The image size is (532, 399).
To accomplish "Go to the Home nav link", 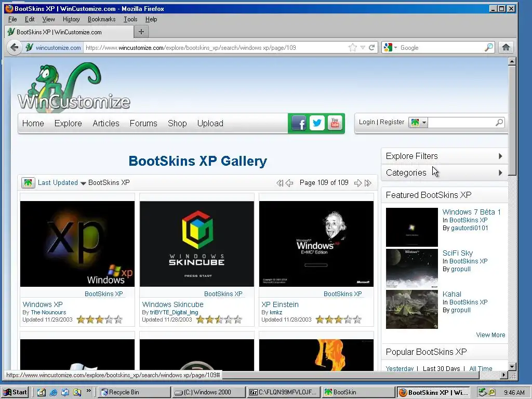I will [x=33, y=123].
